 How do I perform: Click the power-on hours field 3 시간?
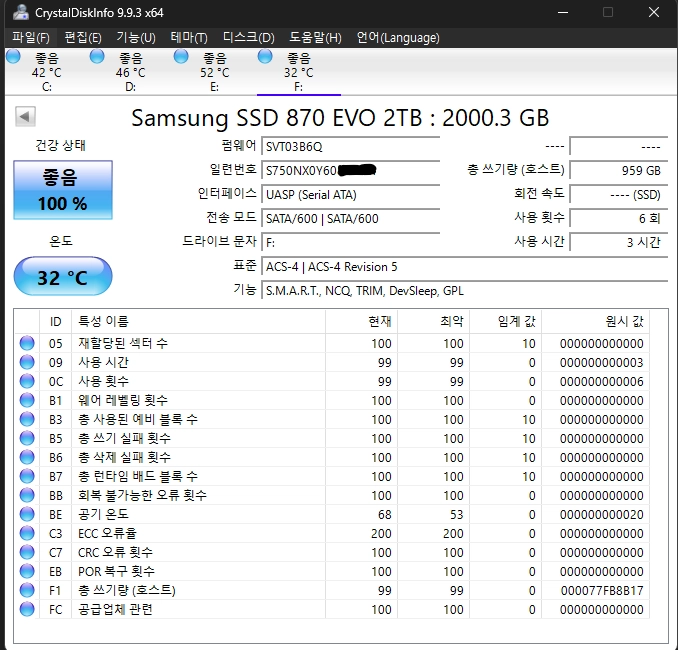point(619,243)
